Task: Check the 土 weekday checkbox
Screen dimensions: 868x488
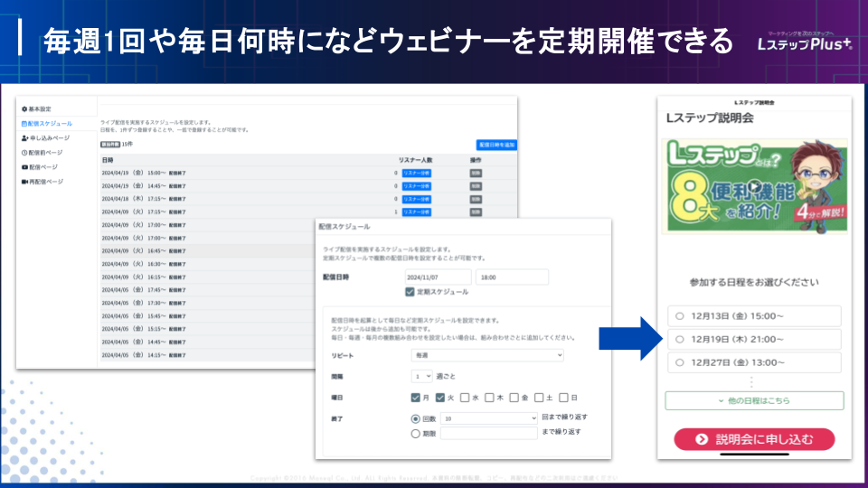Action: pos(539,398)
